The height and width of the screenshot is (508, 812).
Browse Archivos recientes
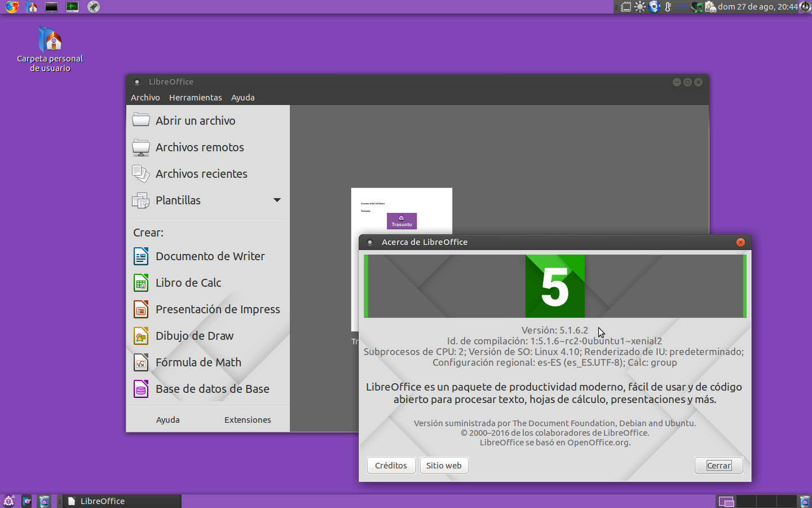[x=201, y=174]
